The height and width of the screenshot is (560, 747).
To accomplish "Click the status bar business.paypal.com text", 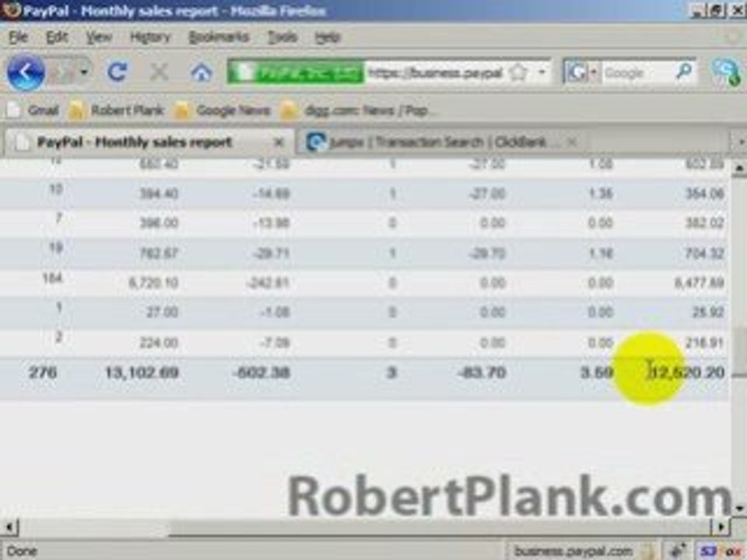I will (x=573, y=551).
